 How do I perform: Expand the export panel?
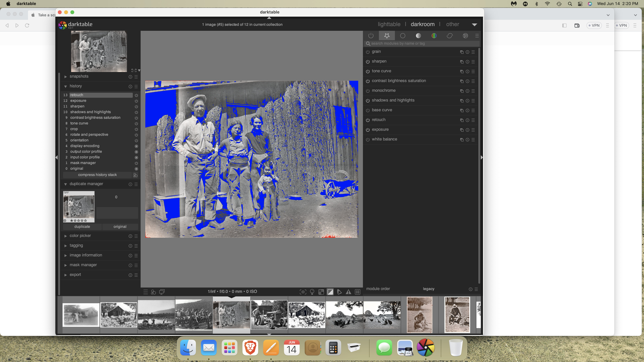[x=75, y=274]
